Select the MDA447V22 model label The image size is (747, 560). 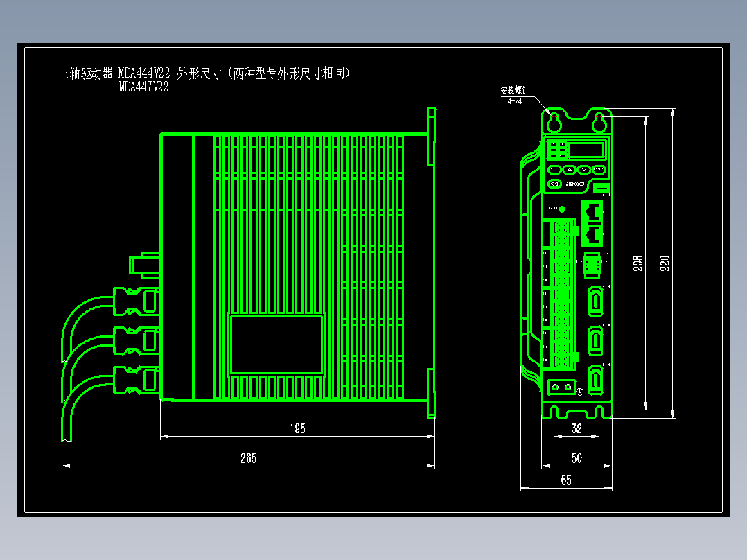143,87
